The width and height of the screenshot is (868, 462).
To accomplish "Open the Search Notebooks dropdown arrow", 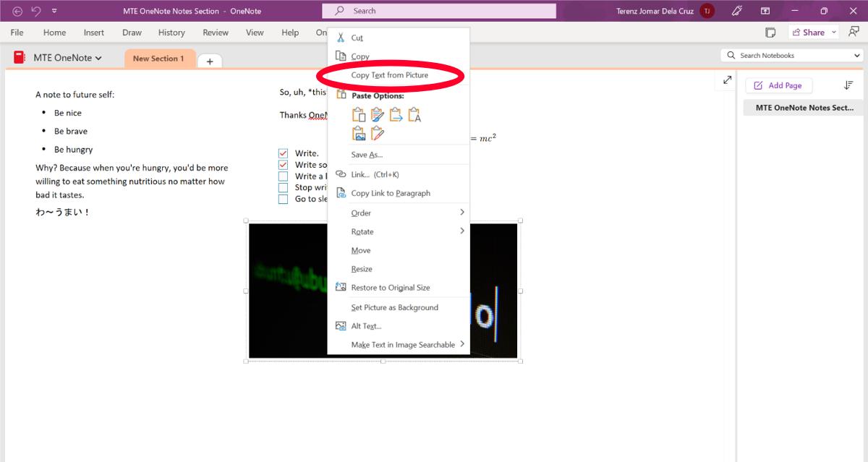I will point(856,54).
